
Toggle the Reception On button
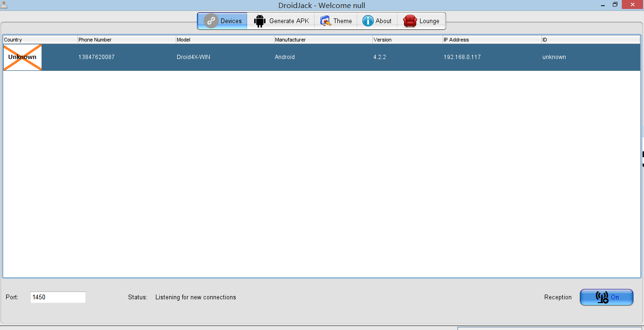(x=607, y=297)
